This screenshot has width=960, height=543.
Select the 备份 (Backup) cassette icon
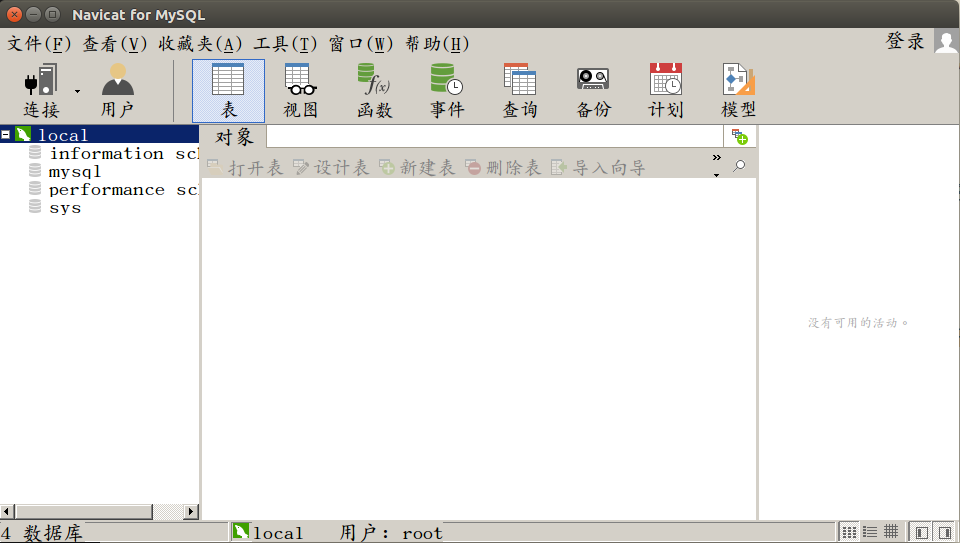click(x=593, y=90)
